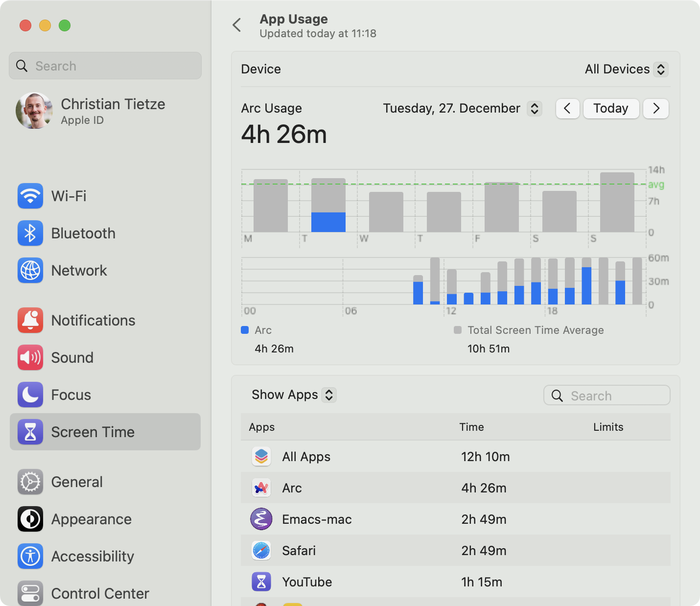The height and width of the screenshot is (606, 700).
Task: Click the Focus moon icon
Action: pyautogui.click(x=30, y=395)
